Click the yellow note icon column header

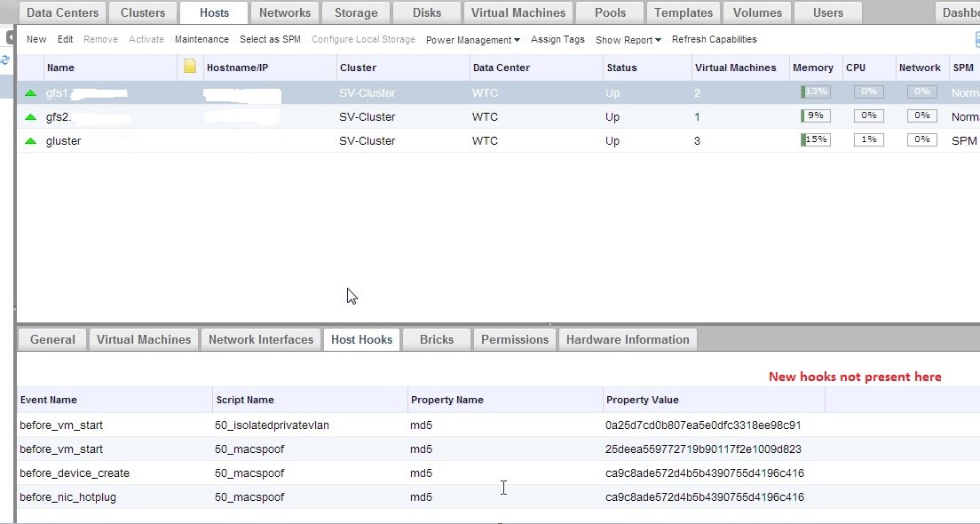coord(189,67)
